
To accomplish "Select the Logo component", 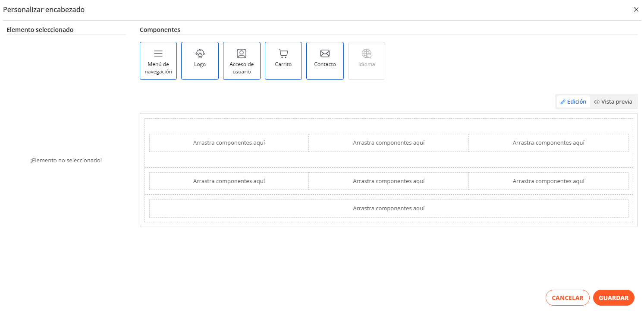I will click(200, 61).
